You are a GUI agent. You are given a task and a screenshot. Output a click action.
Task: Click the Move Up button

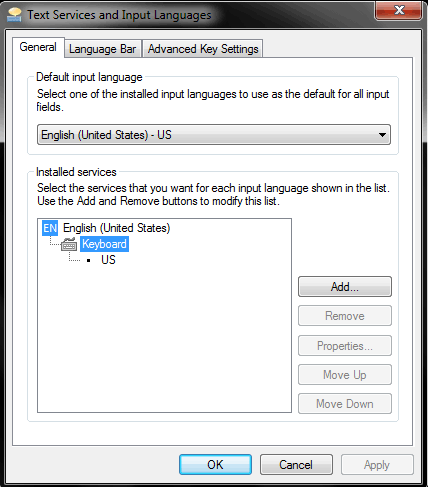345,375
